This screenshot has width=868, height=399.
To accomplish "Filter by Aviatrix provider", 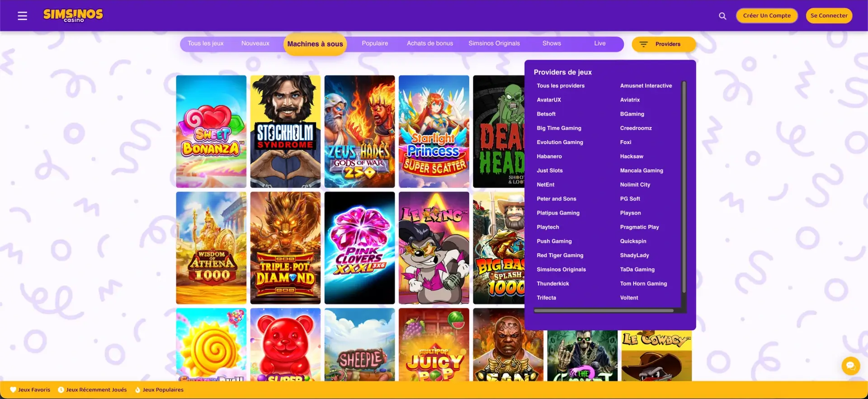I will pyautogui.click(x=630, y=100).
